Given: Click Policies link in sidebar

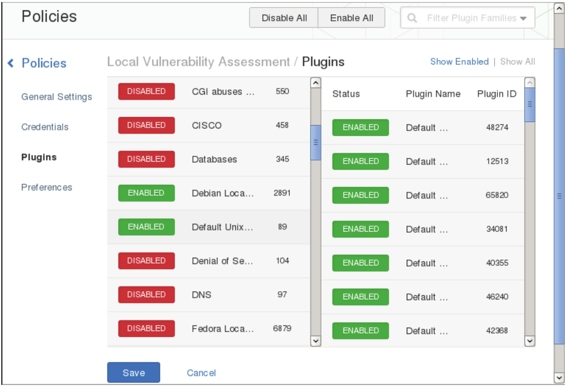Looking at the screenshot, I should click(x=44, y=63).
